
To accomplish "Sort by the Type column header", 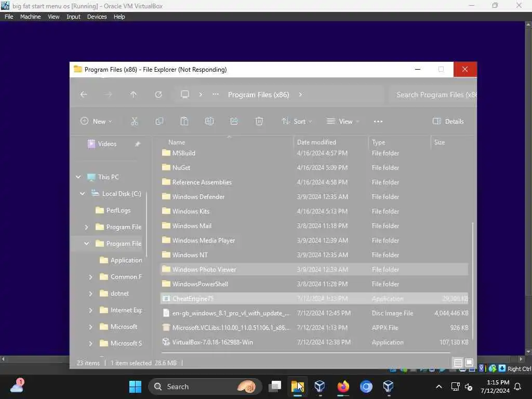I will click(379, 142).
